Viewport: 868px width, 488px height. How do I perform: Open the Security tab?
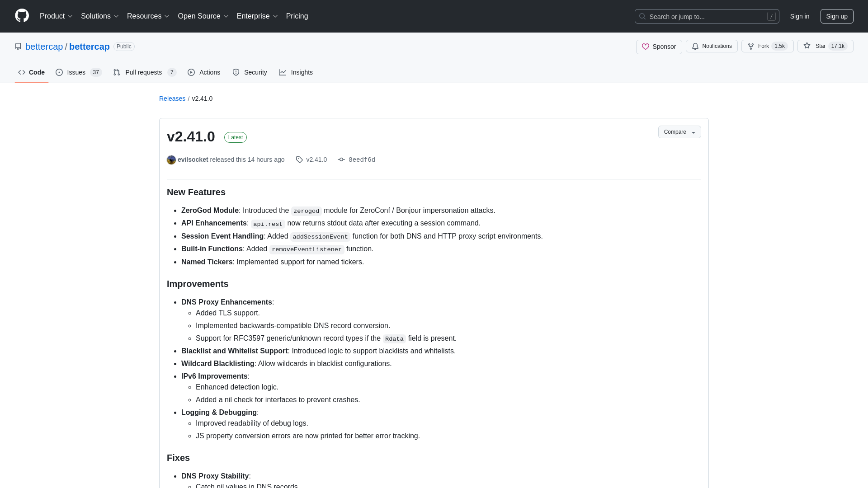250,72
